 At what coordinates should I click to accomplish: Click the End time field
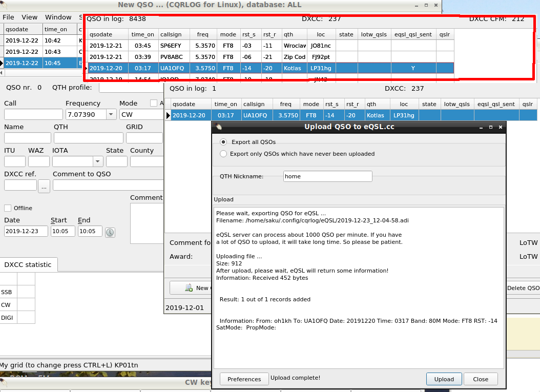pyautogui.click(x=90, y=231)
